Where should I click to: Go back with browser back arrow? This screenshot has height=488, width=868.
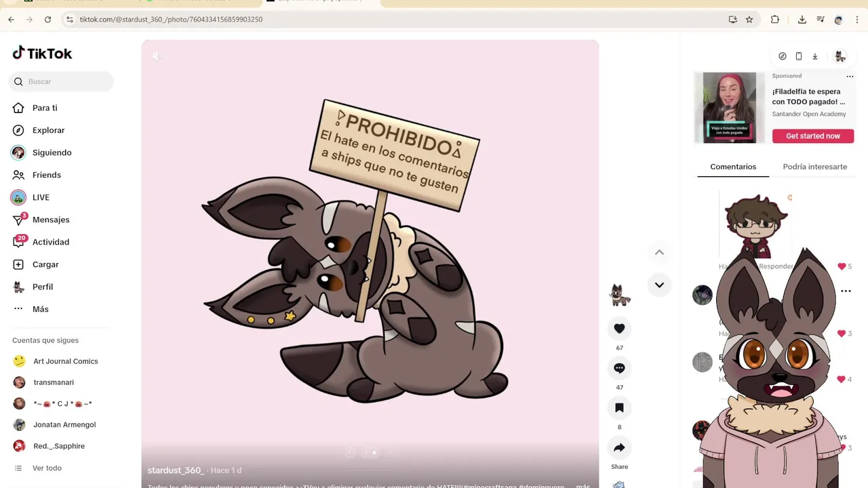click(x=11, y=20)
